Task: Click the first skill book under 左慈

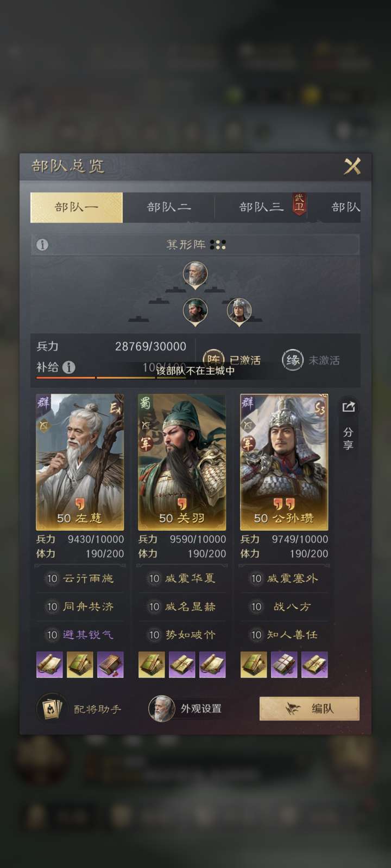Action: point(49,665)
